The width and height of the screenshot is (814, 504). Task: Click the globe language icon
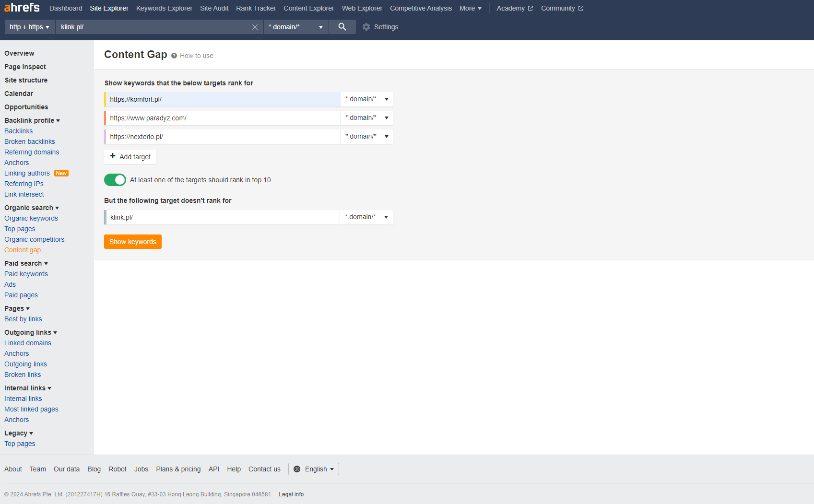(x=297, y=469)
